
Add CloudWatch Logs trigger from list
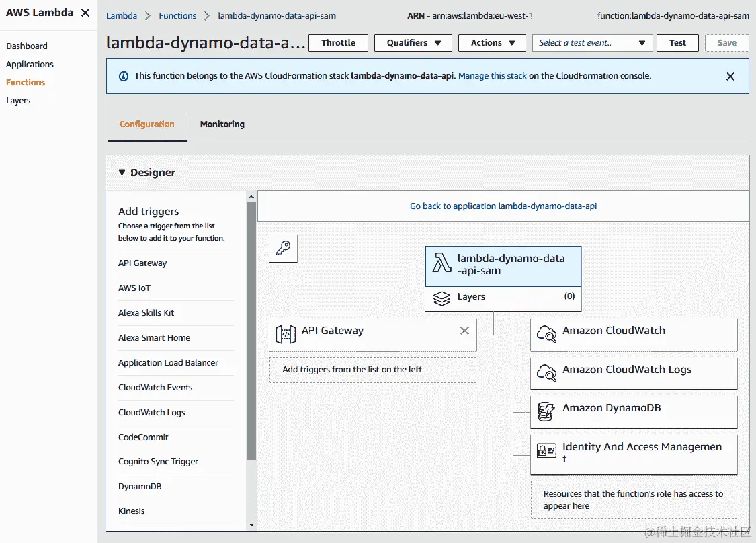coord(151,413)
